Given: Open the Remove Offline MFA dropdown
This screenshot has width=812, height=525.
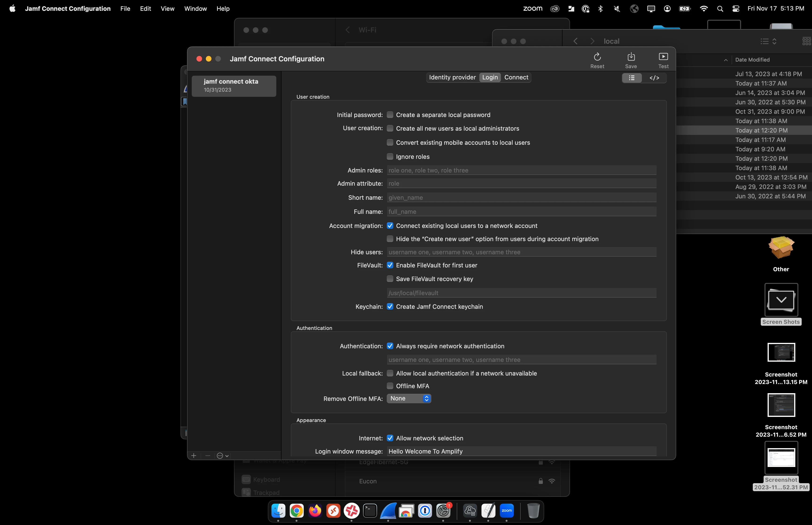Looking at the screenshot, I should 409,398.
